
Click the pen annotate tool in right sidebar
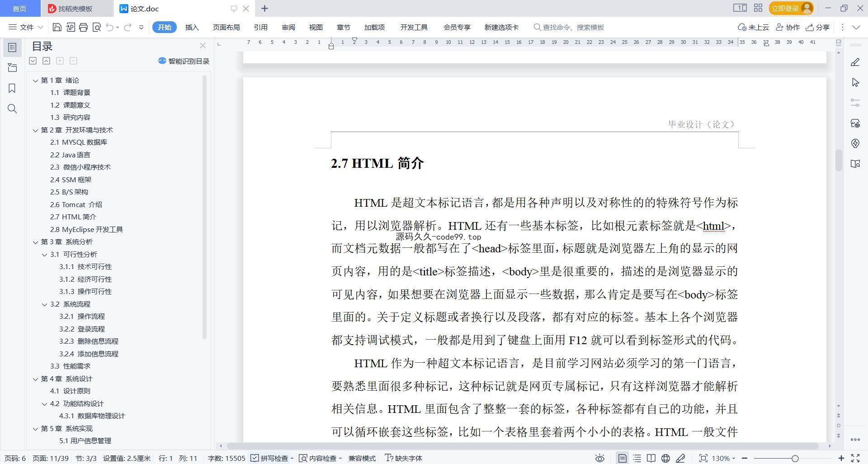855,62
